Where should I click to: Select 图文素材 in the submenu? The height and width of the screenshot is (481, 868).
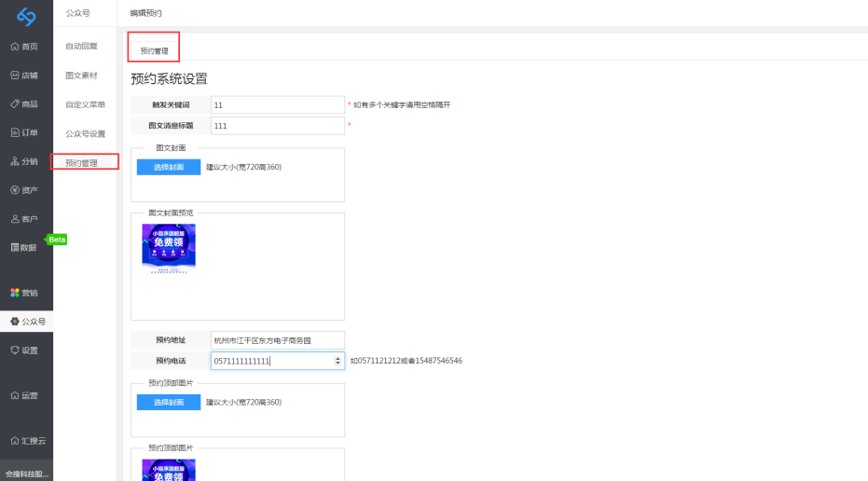81,76
